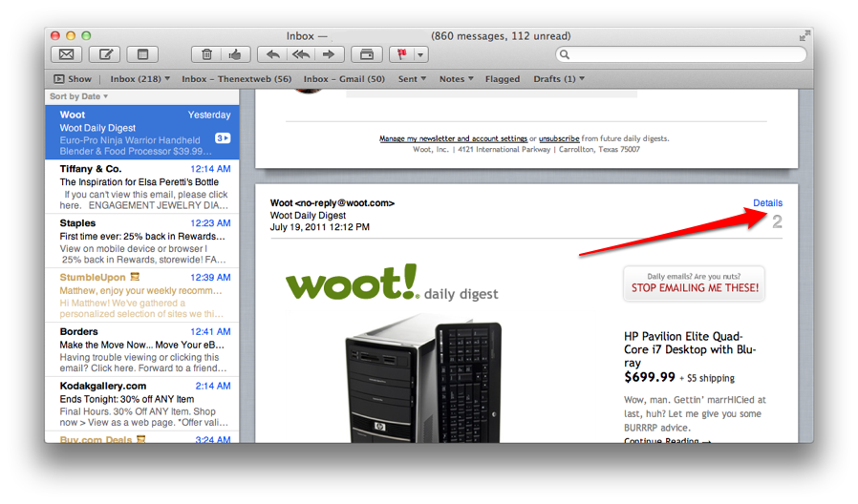Enter full screen mode via corner arrows
This screenshot has height=504, width=858.
pos(804,36)
